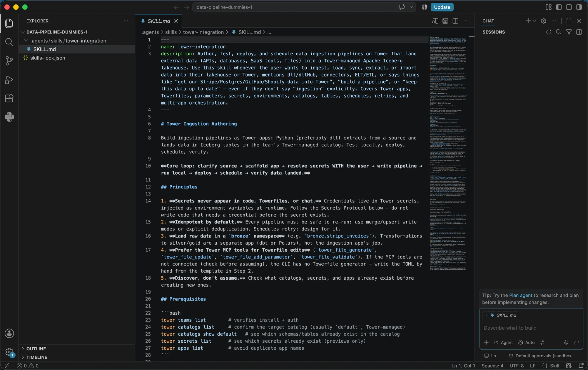Open the Run and Debug view
The image size is (588, 370).
coord(9,80)
